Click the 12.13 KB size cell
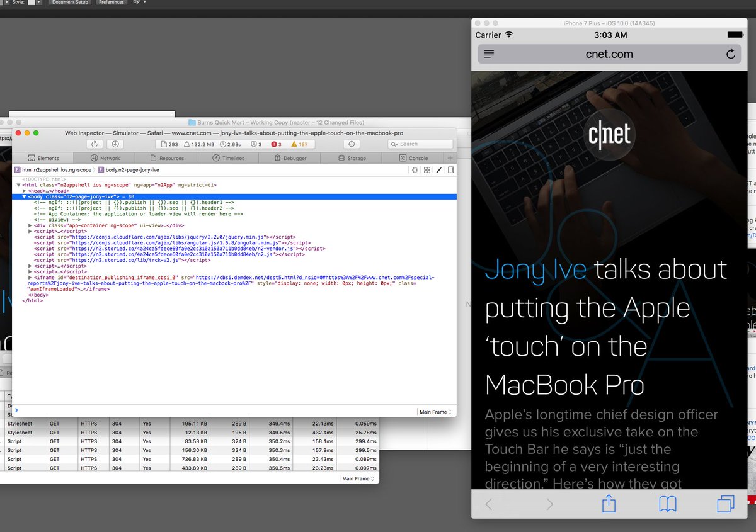 [x=191, y=433]
